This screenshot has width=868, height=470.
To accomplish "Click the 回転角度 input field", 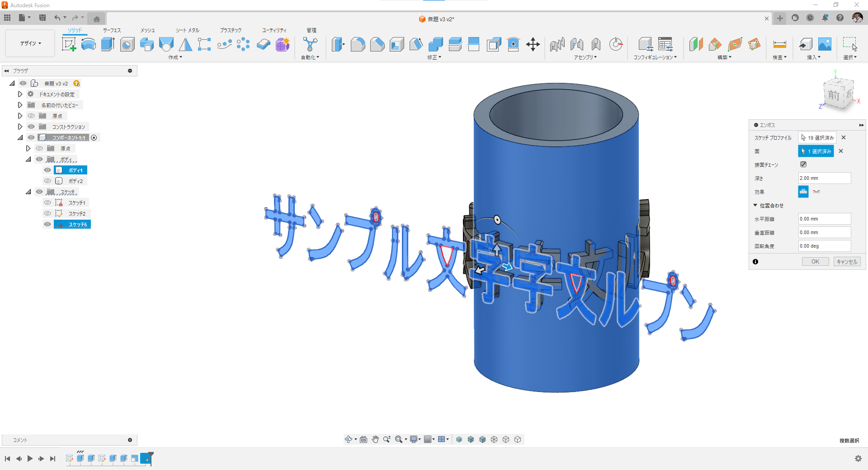I will coord(825,246).
